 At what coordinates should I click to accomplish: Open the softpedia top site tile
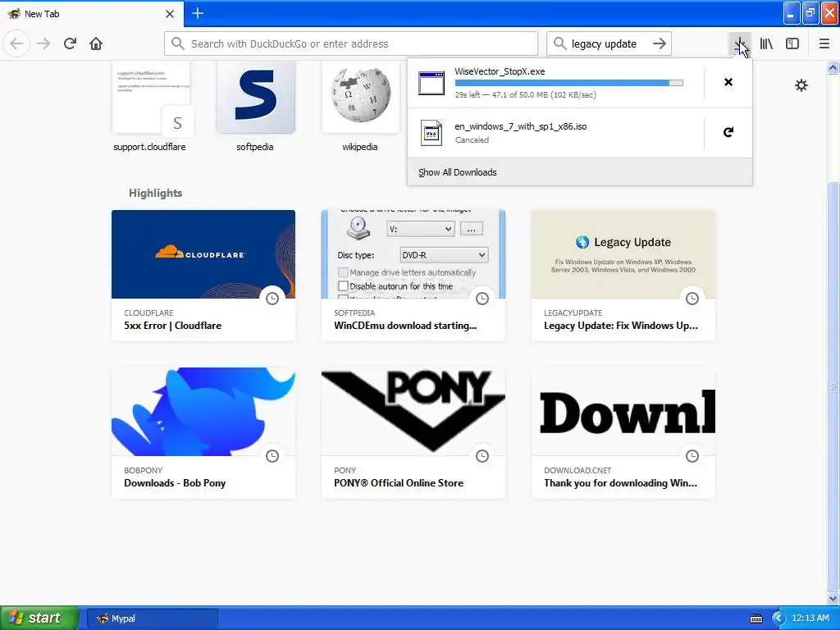(255, 106)
